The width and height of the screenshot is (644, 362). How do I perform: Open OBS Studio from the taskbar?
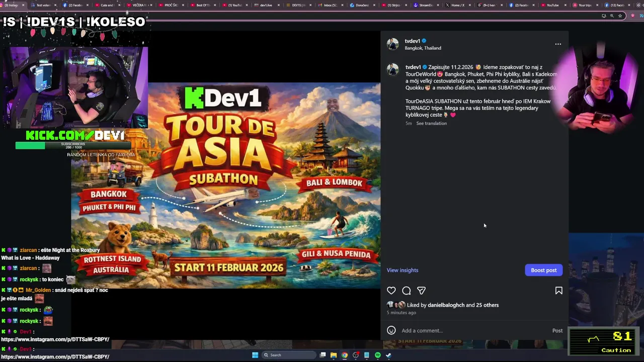click(x=356, y=355)
